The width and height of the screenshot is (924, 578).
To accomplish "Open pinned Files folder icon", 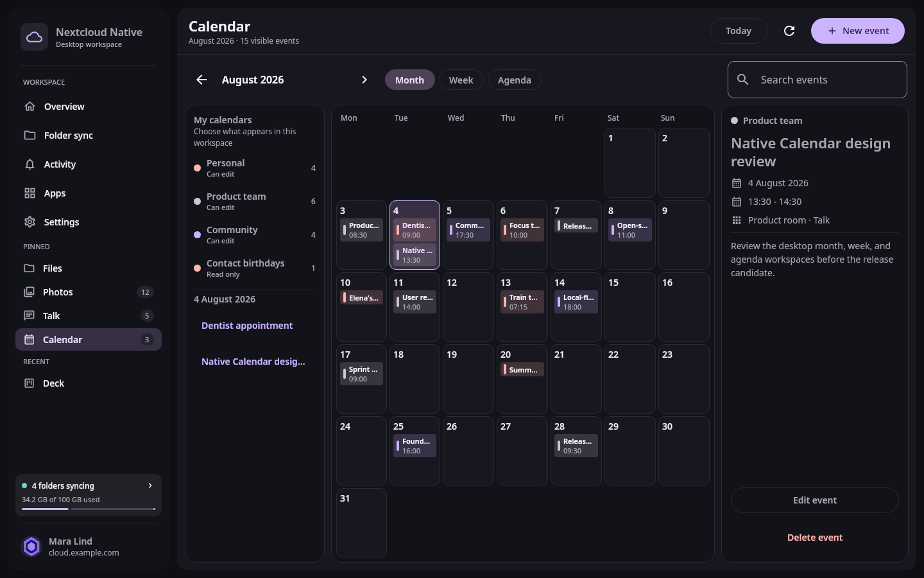I will 29,268.
